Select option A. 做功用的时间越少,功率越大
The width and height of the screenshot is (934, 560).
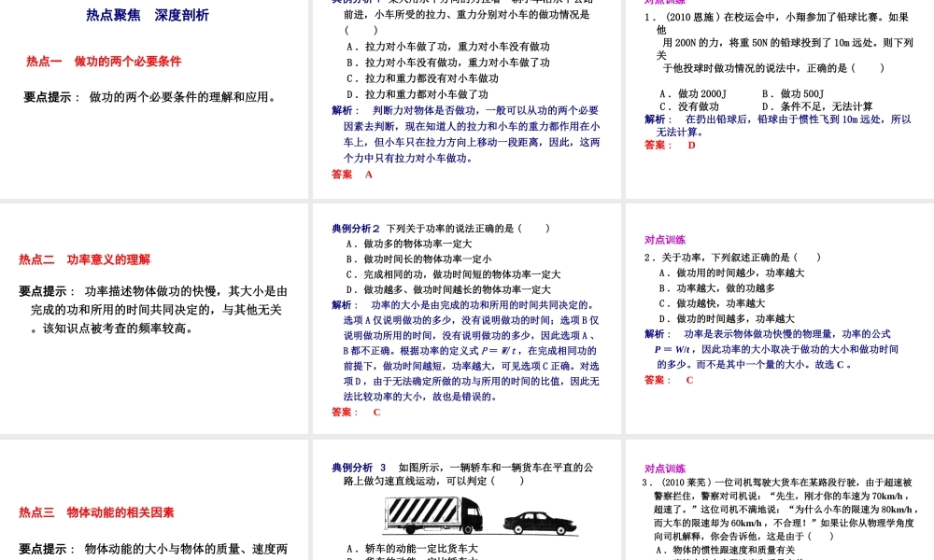[732, 273]
